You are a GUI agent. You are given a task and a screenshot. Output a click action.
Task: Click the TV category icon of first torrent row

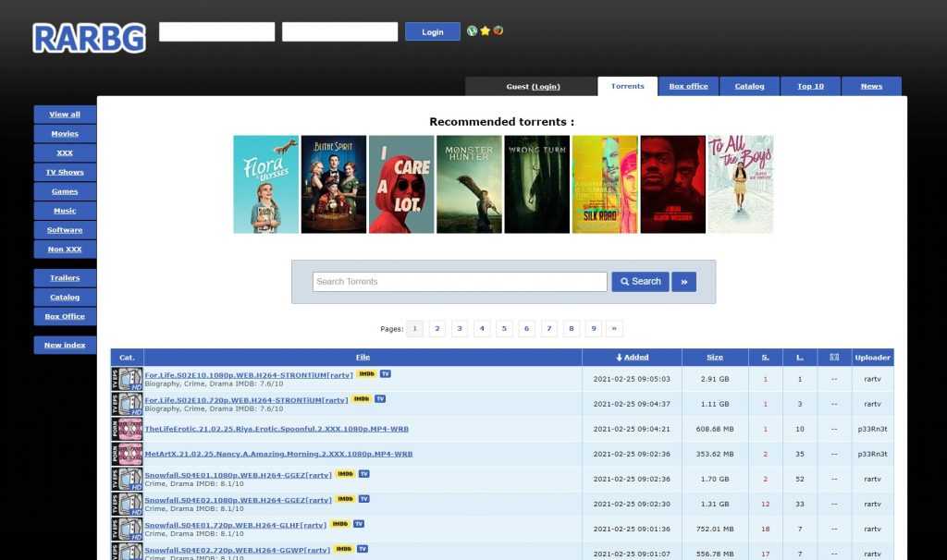pos(128,379)
